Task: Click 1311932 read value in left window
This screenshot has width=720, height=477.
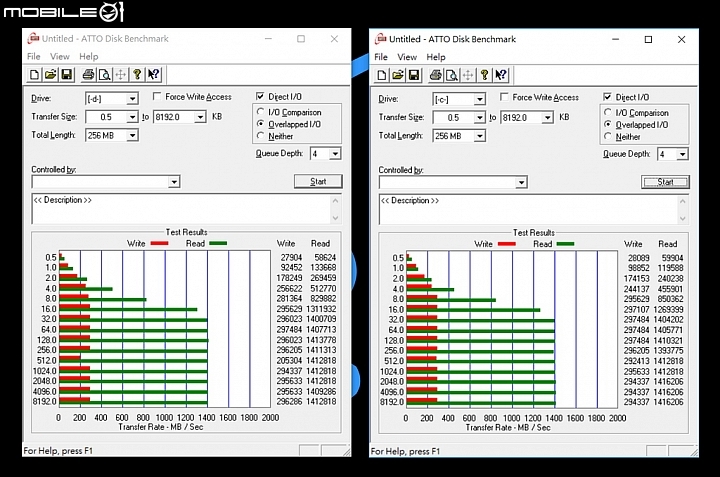Action: pos(321,309)
